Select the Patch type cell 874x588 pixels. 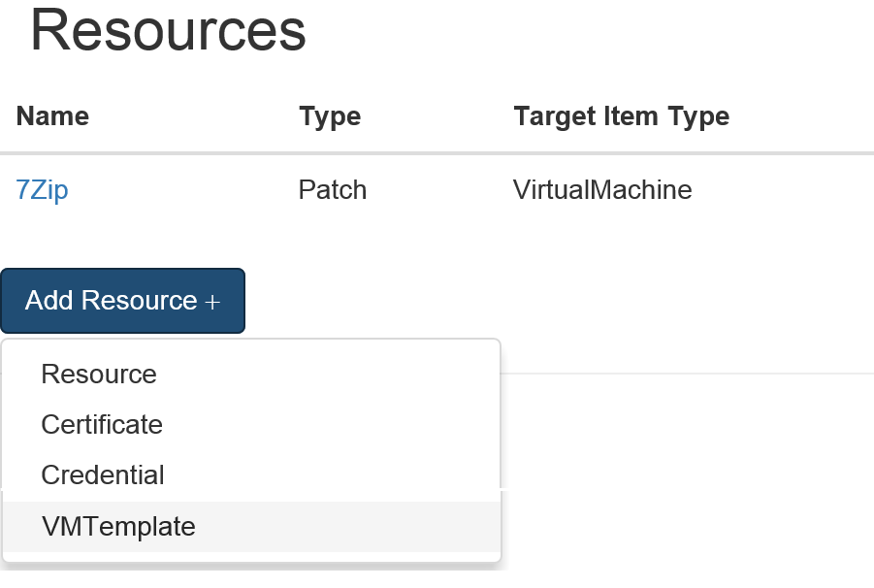pyautogui.click(x=332, y=190)
